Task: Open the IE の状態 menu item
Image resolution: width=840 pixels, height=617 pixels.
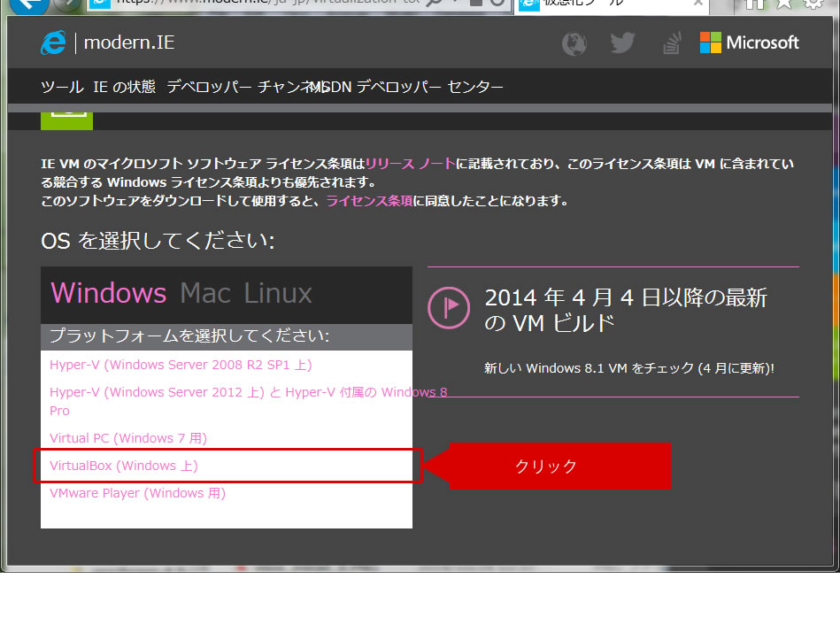Action: coord(124,86)
